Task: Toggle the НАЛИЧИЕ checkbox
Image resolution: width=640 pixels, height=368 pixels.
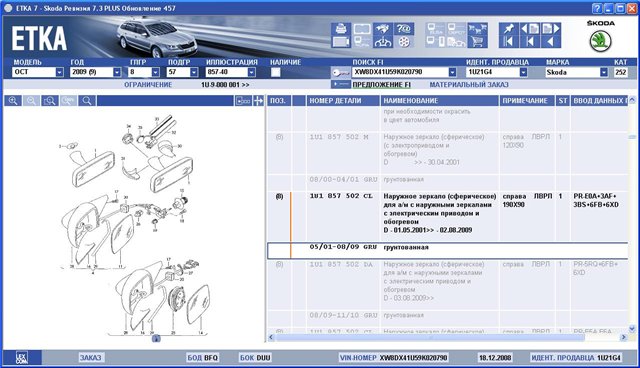Action: [276, 72]
